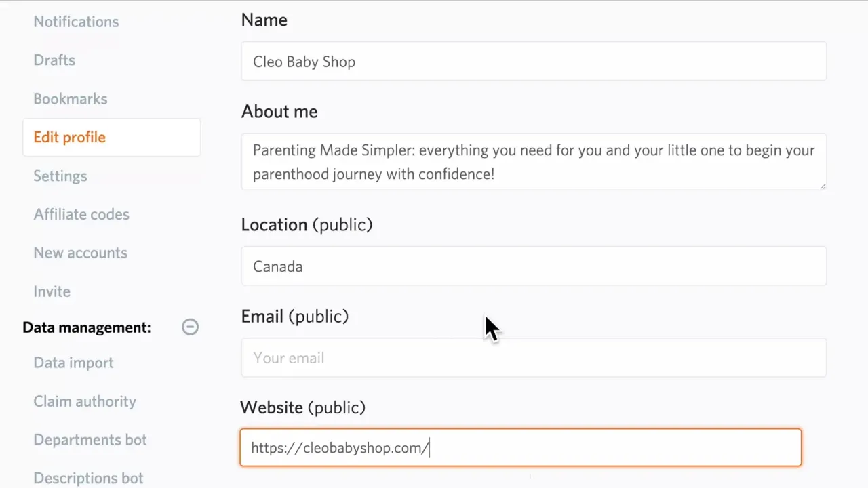Click the Data management heading
Screen dimensions: 868x488
coord(87,328)
